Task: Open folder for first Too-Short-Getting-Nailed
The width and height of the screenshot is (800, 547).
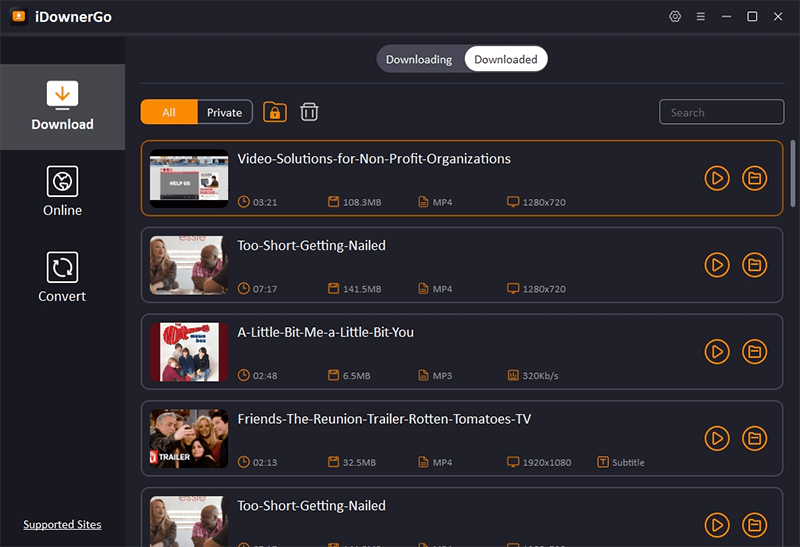Action: pyautogui.click(x=754, y=265)
